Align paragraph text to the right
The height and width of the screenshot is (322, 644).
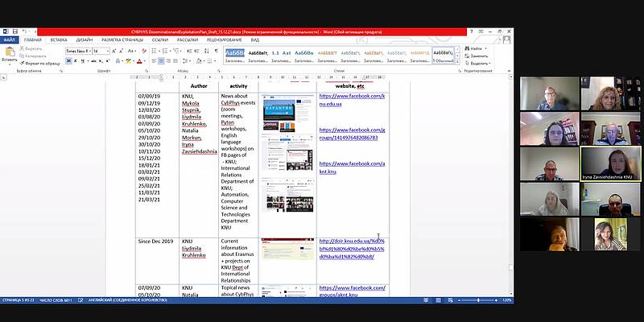pos(168,61)
